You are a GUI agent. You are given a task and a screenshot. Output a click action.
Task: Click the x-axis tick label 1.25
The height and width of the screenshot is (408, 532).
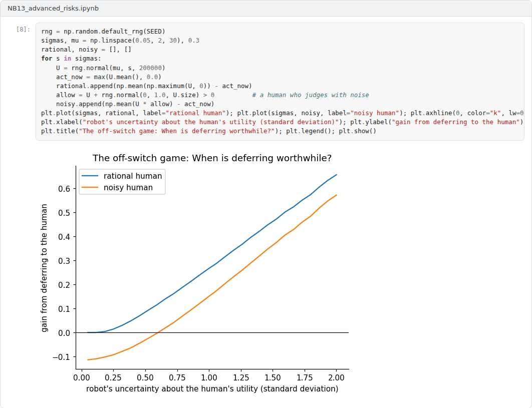click(241, 378)
